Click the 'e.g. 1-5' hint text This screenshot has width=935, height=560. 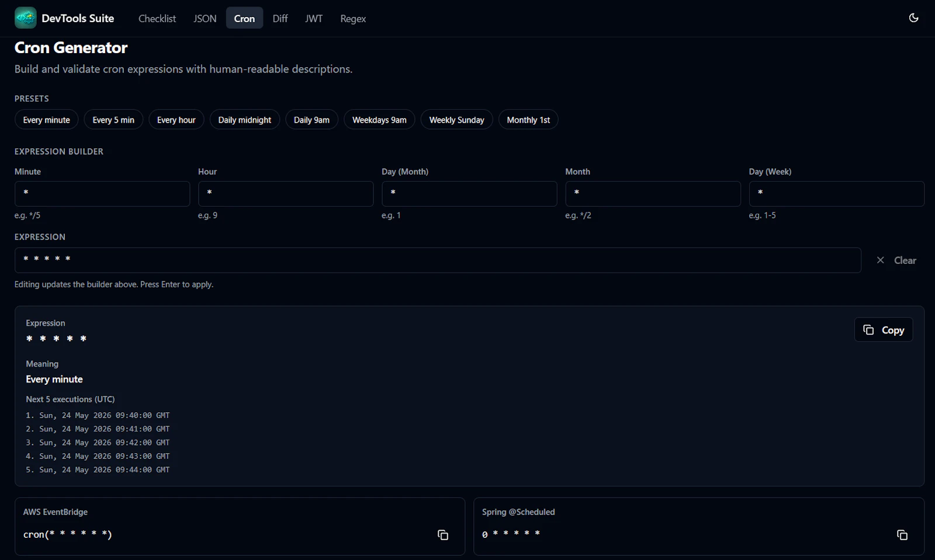click(x=762, y=215)
